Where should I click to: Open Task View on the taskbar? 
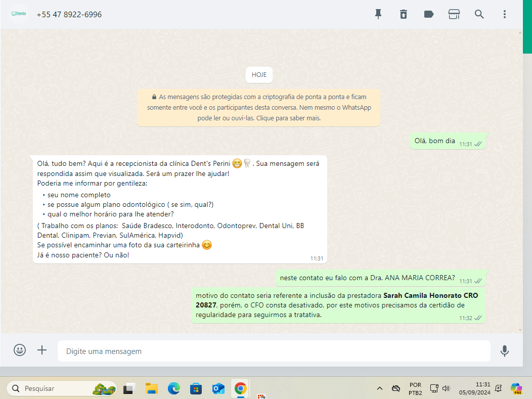(x=128, y=388)
